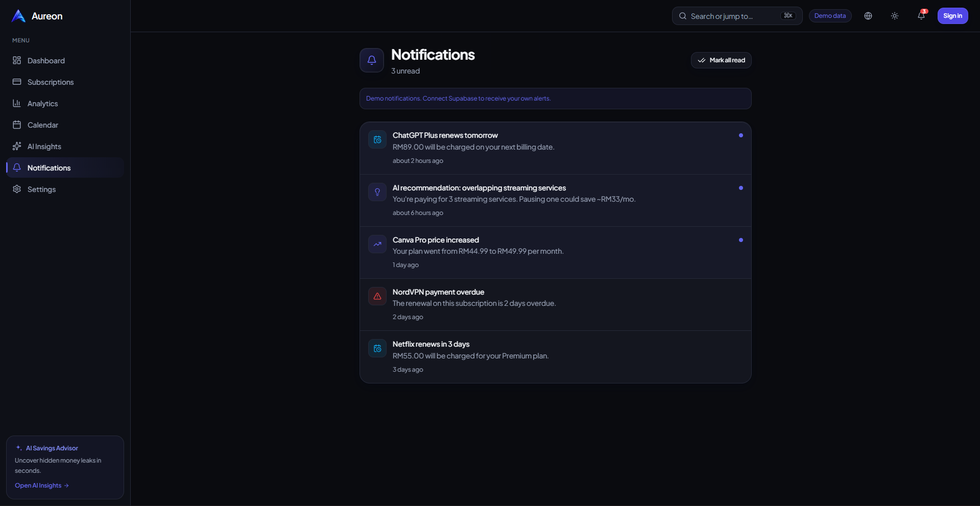
Task: Click the RM55.00 Premium plan description
Action: point(470,356)
